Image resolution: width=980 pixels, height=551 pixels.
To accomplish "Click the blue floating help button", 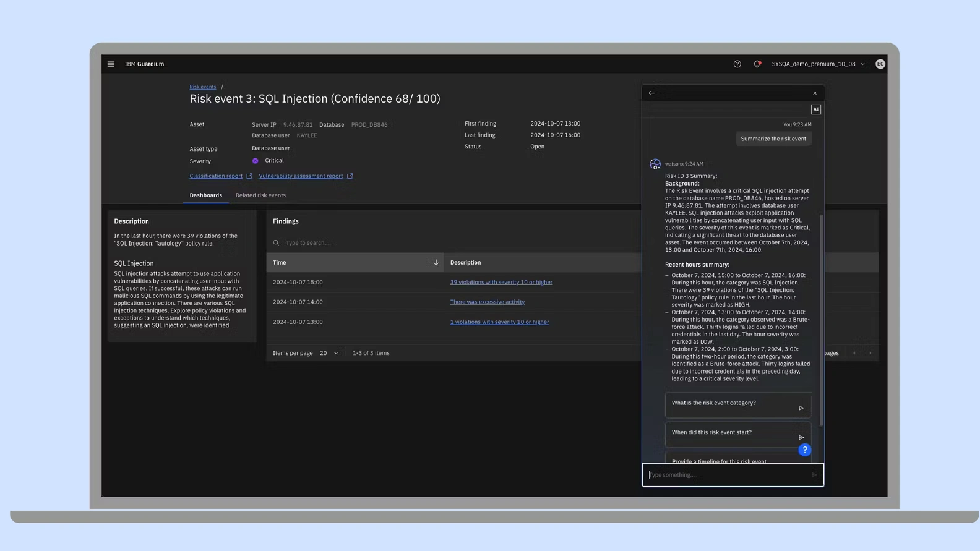I will coord(804,450).
